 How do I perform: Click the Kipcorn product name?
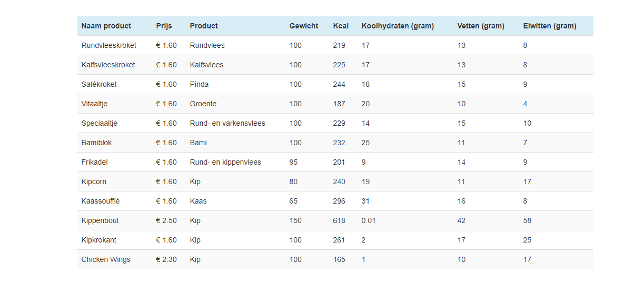(94, 181)
